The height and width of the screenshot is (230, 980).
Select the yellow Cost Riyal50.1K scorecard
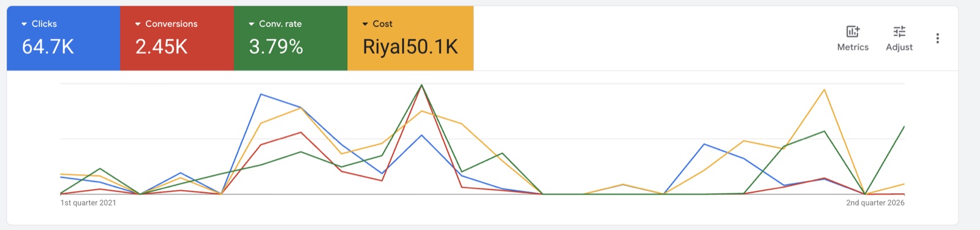(x=411, y=38)
